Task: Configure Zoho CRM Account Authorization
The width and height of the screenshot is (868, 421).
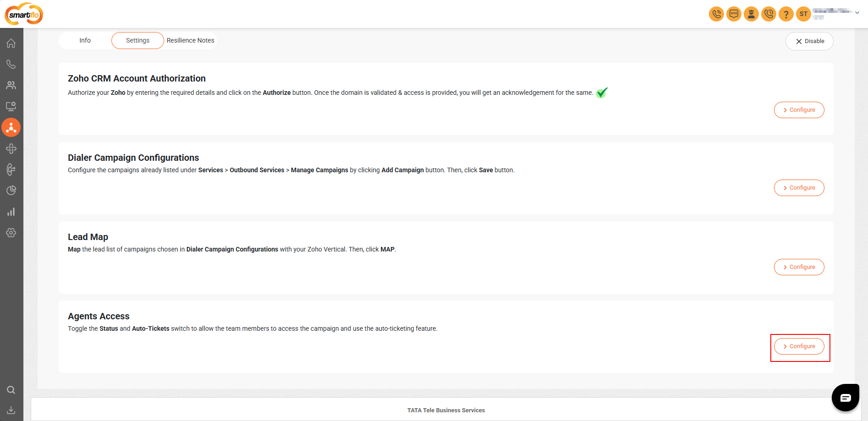Action: click(x=799, y=110)
